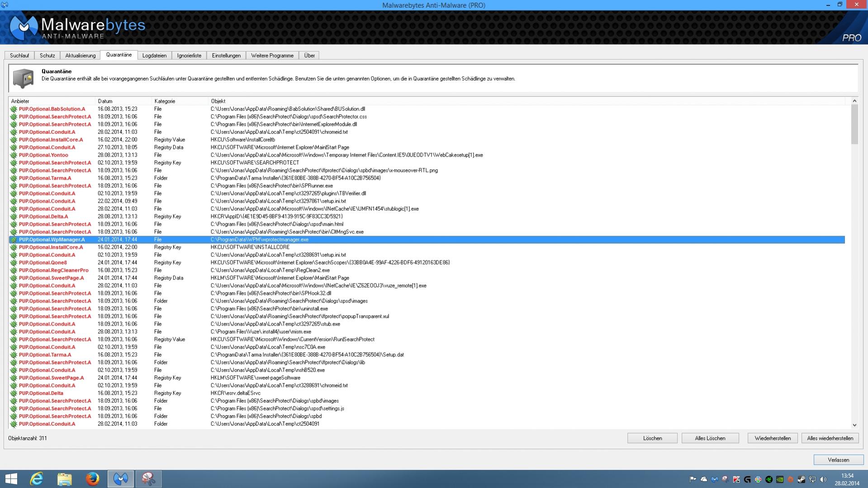Click the Alles Löschen button
The height and width of the screenshot is (488, 868).
[710, 438]
